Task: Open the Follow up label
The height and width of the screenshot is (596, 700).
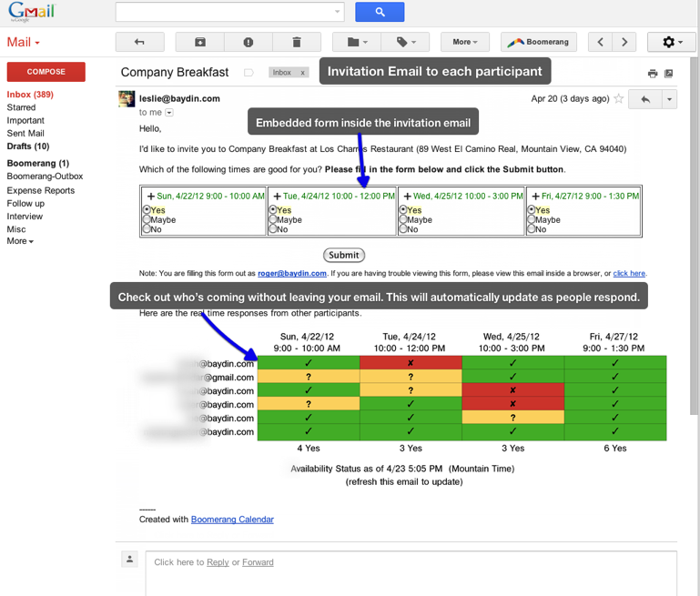Action: pos(25,204)
